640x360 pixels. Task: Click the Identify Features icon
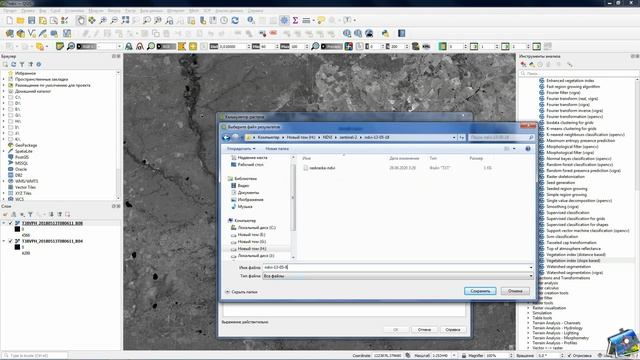pyautogui.click(x=251, y=20)
